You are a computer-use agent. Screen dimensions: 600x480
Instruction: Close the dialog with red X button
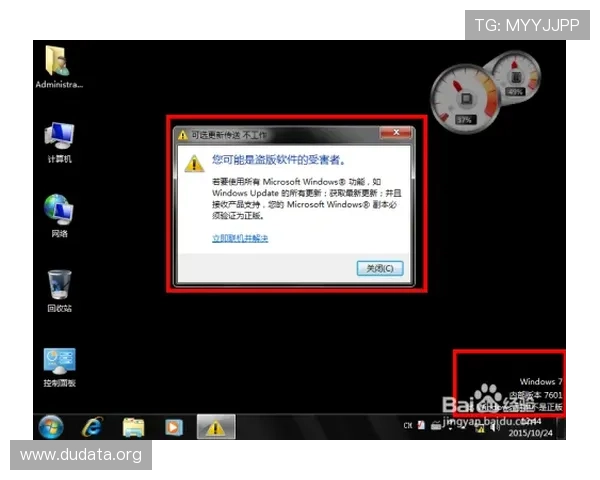coord(395,133)
